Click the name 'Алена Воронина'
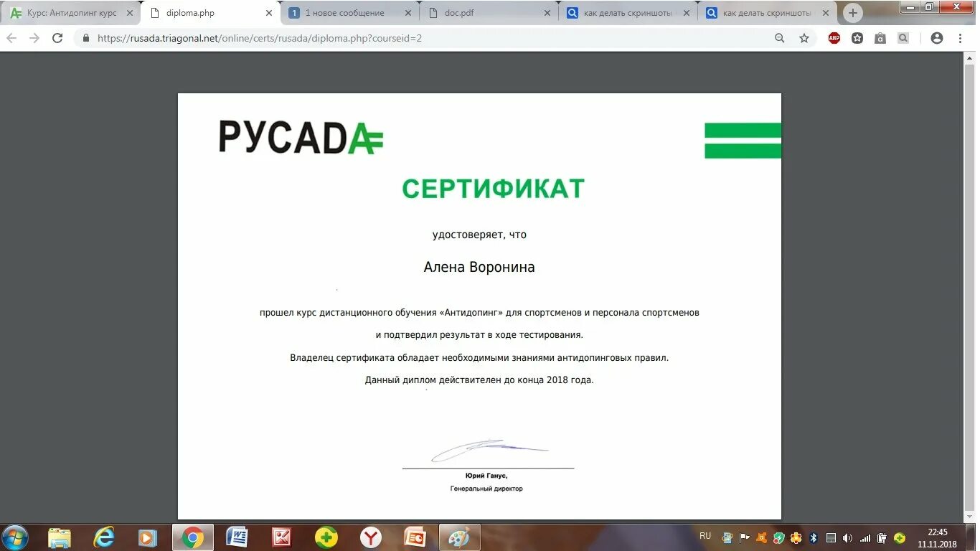 [479, 267]
